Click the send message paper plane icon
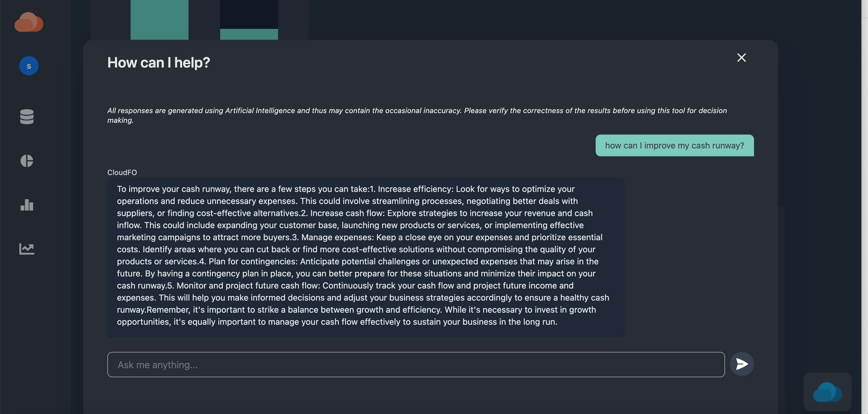The width and height of the screenshot is (868, 414). (x=742, y=364)
